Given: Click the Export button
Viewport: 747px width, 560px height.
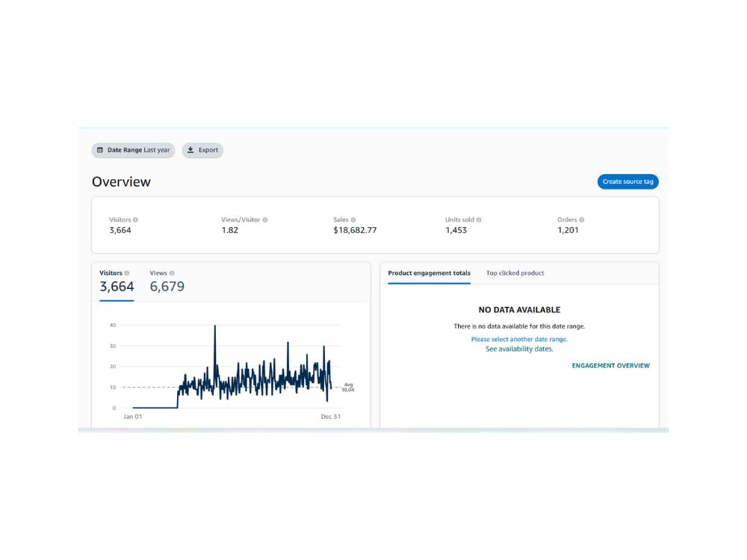Looking at the screenshot, I should [x=202, y=150].
